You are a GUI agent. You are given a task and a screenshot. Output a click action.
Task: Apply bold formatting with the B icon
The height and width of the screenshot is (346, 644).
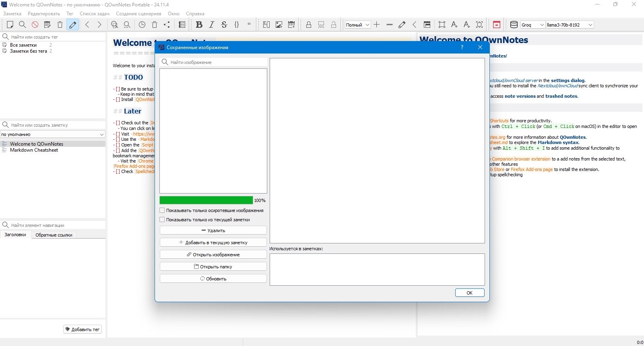tap(199, 25)
